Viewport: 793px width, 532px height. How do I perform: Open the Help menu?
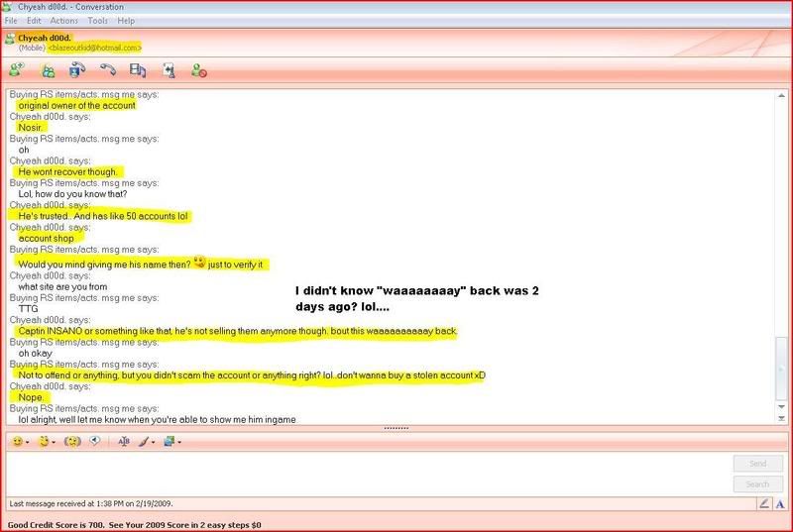pos(126,21)
